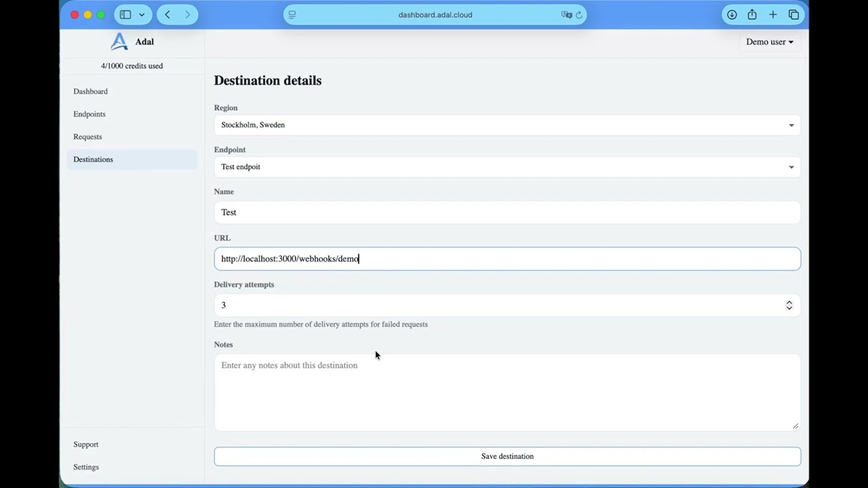This screenshot has width=868, height=488.
Task: Click the Notes text area
Action: pos(507,393)
